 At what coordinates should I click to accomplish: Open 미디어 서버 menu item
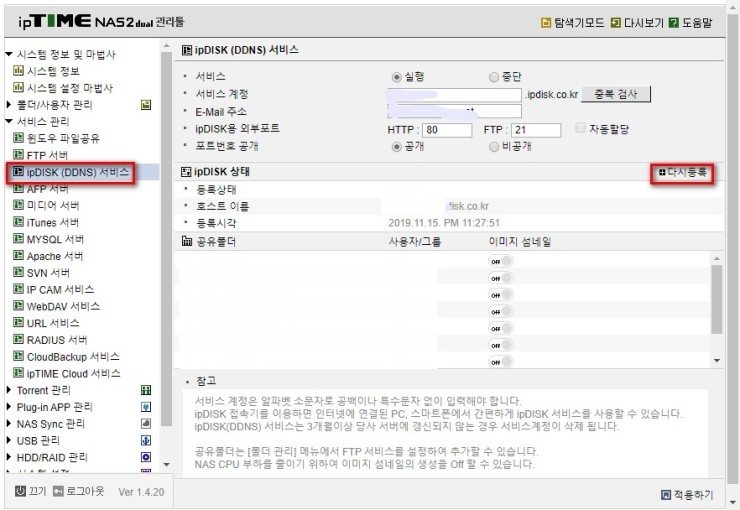point(53,205)
